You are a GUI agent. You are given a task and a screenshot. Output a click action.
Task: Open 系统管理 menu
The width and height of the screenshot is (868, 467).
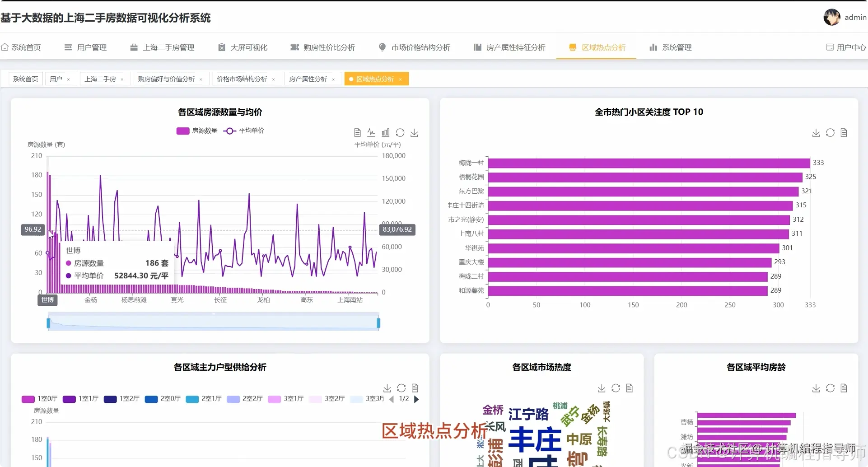(671, 47)
